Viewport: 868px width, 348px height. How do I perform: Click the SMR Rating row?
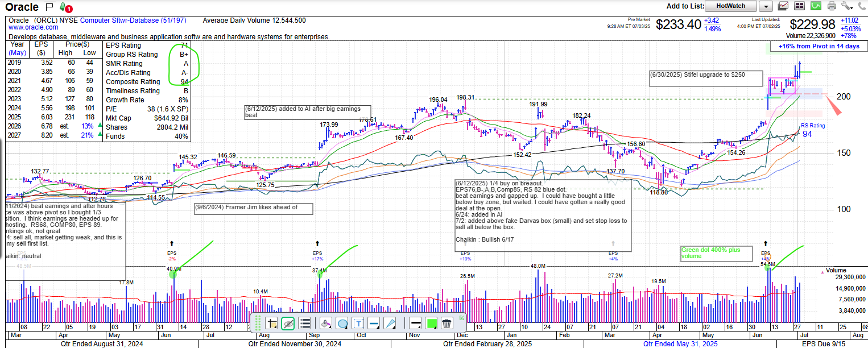[x=147, y=64]
